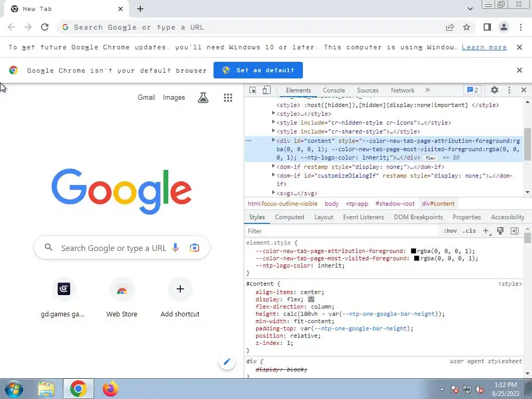
Task: Dismiss the default browser prompt
Action: (520, 70)
